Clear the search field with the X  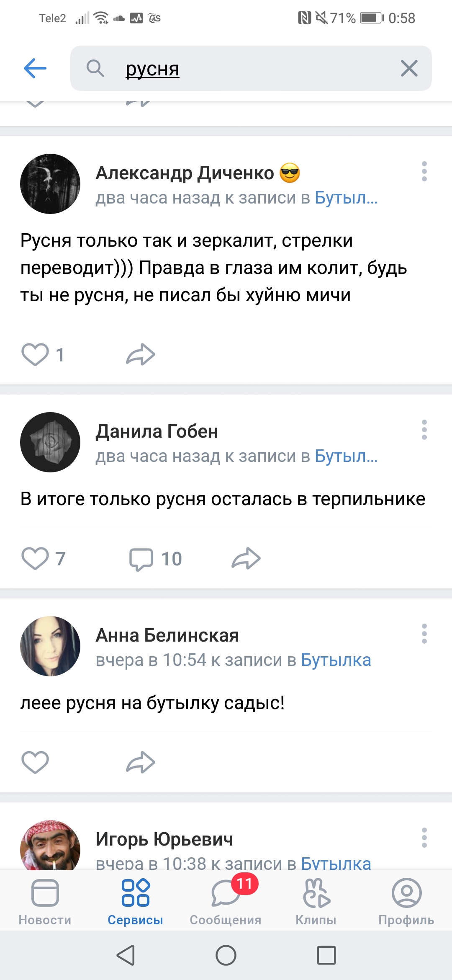coord(409,68)
